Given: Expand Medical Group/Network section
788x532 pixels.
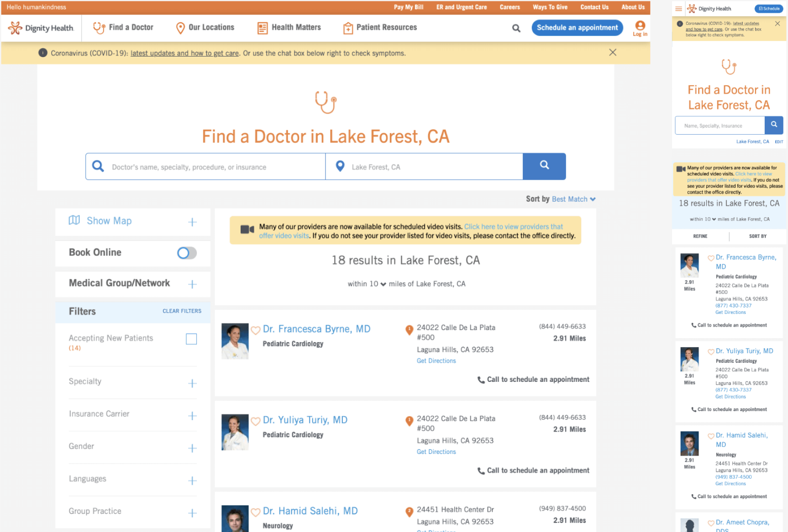Looking at the screenshot, I should pyautogui.click(x=192, y=284).
